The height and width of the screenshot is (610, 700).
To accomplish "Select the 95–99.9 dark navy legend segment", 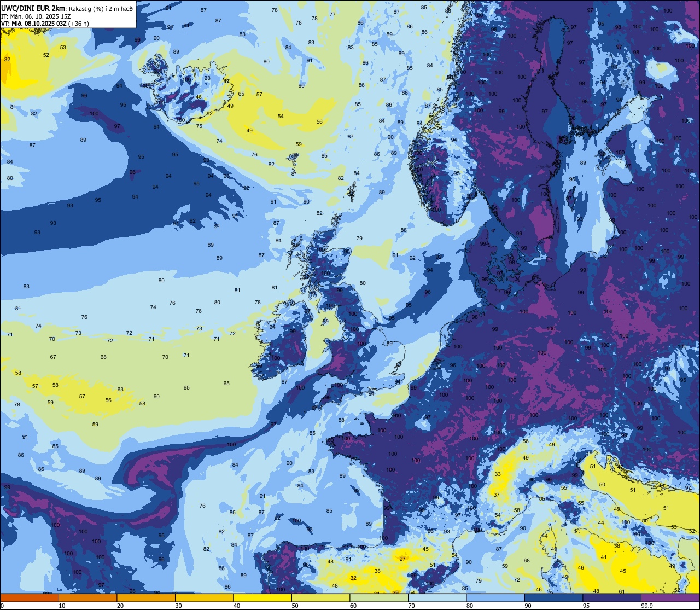I will [x=612, y=598].
